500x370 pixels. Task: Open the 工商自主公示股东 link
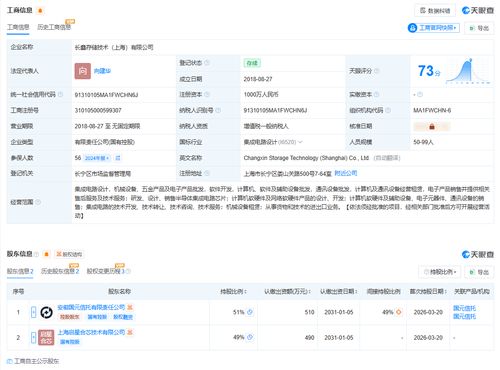(37, 361)
